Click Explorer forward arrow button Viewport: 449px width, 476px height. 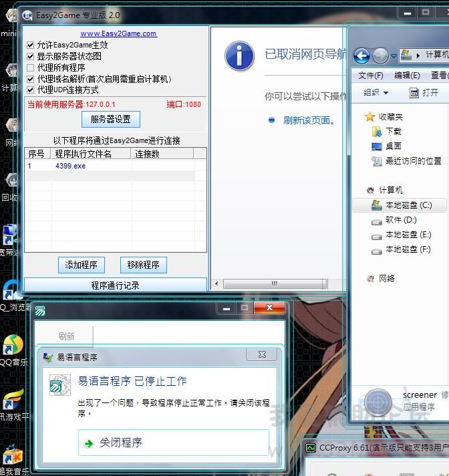tap(380, 56)
